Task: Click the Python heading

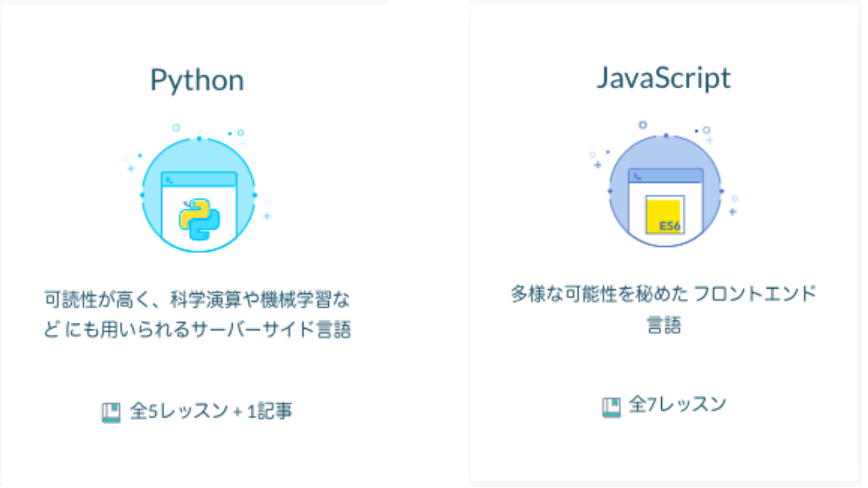Action: (198, 79)
